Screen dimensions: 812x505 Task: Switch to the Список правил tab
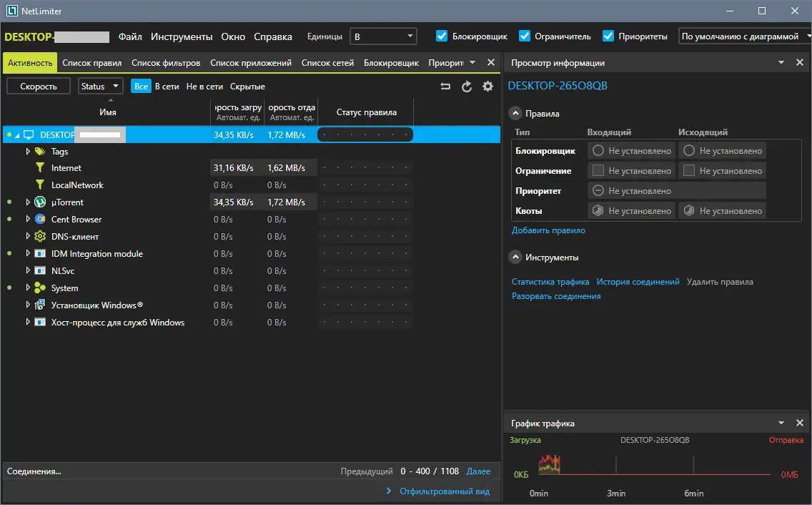[91, 63]
